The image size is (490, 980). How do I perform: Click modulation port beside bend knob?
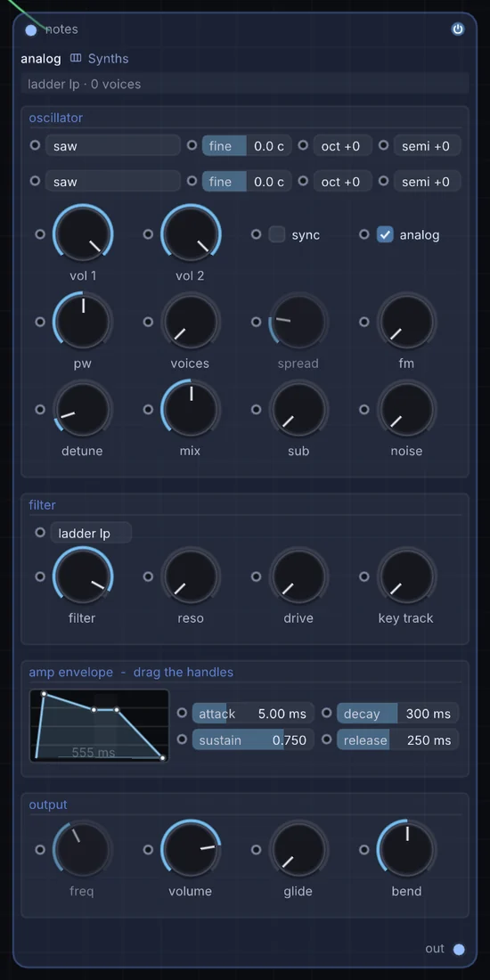coord(364,849)
